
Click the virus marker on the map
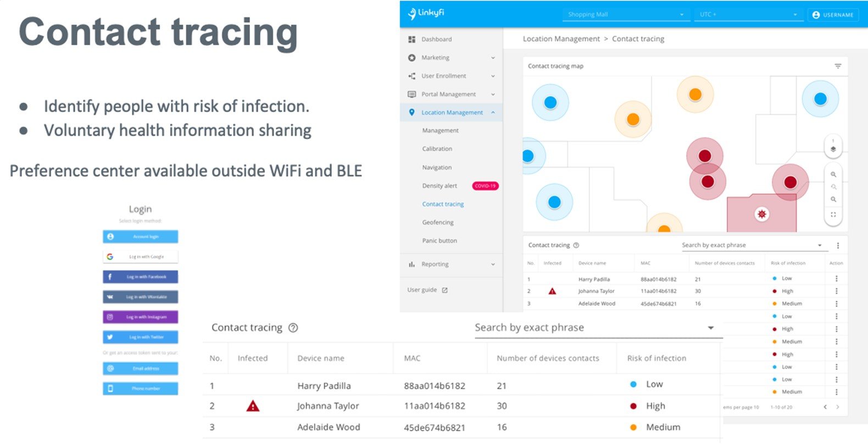point(761,214)
